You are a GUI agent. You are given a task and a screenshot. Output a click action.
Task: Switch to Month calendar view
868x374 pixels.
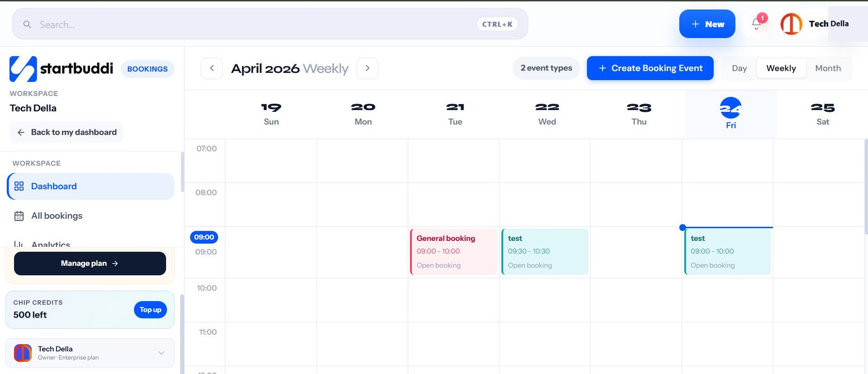(828, 68)
